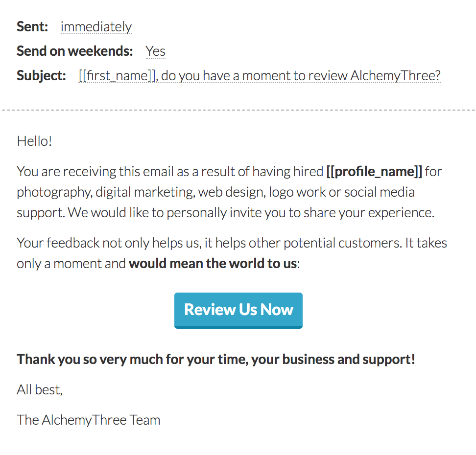The width and height of the screenshot is (476, 455).
Task: Click the 'Hello!' greeting line
Action: 34,141
